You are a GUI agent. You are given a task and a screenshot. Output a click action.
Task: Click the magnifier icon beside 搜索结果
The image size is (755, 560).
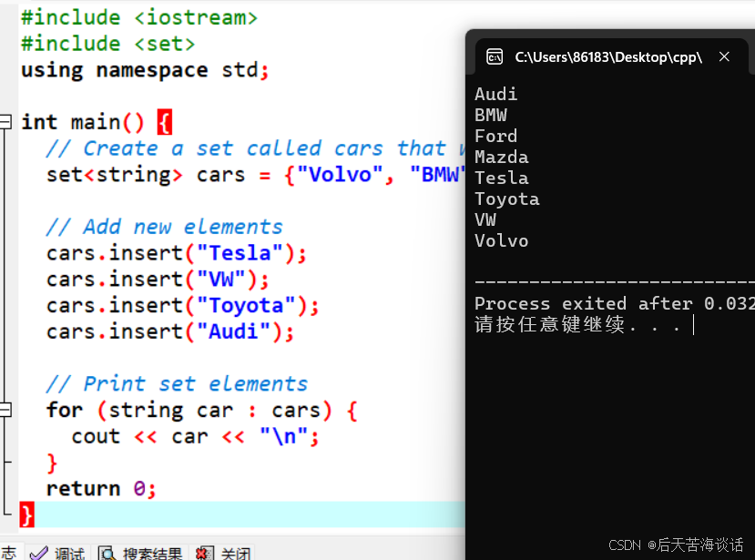(107, 554)
